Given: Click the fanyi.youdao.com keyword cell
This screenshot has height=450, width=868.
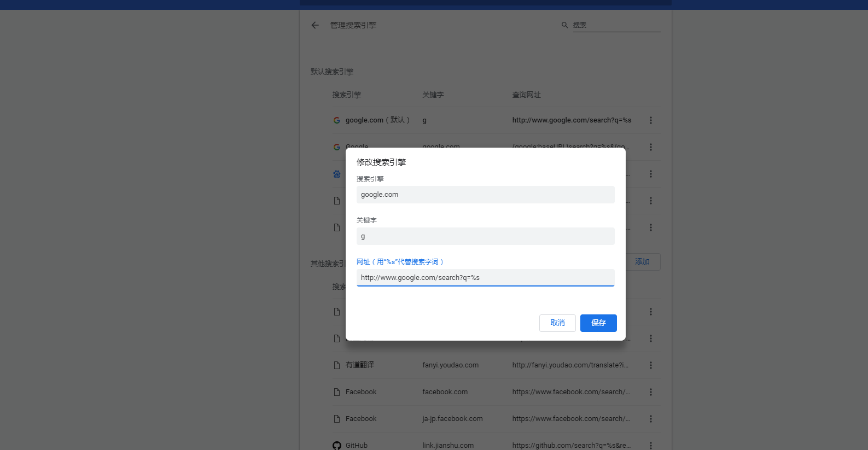Looking at the screenshot, I should pyautogui.click(x=450, y=365).
